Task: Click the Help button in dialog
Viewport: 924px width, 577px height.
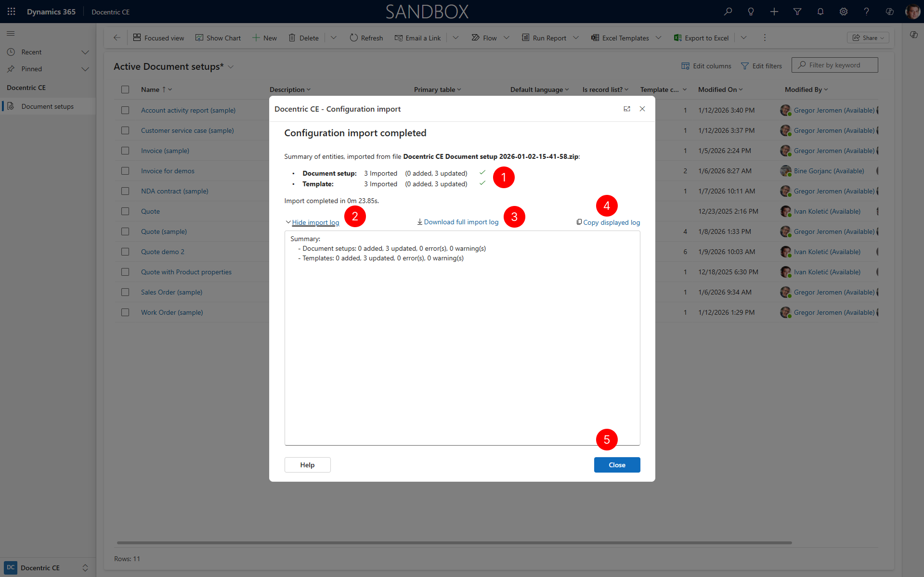Action: pyautogui.click(x=307, y=465)
